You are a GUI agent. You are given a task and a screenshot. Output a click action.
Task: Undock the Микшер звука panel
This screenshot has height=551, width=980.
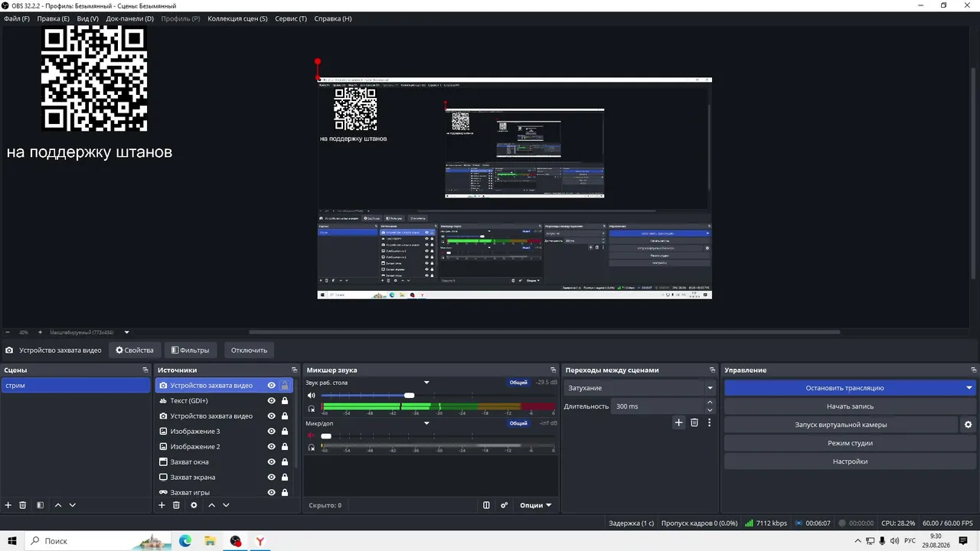coord(554,370)
